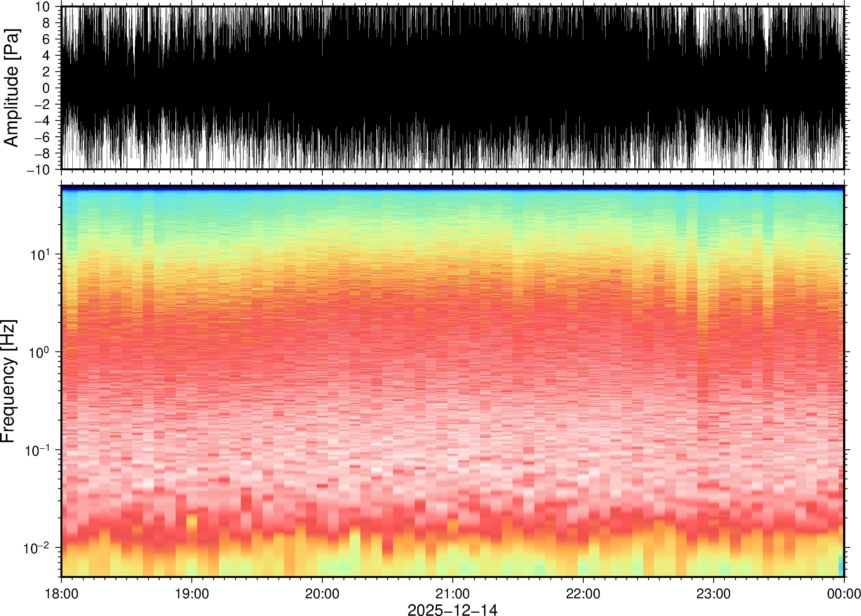Click the 10¹ frequency tick label
Image resolution: width=861 pixels, height=616 pixels.
(40, 254)
